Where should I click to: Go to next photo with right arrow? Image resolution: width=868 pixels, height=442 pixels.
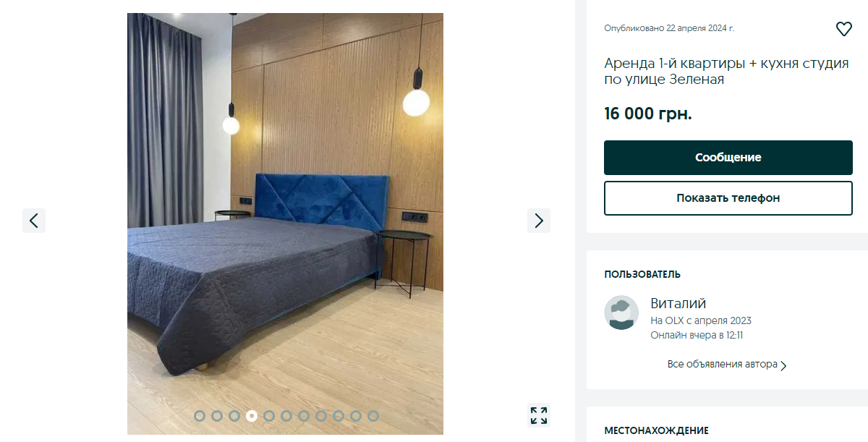[x=539, y=221]
